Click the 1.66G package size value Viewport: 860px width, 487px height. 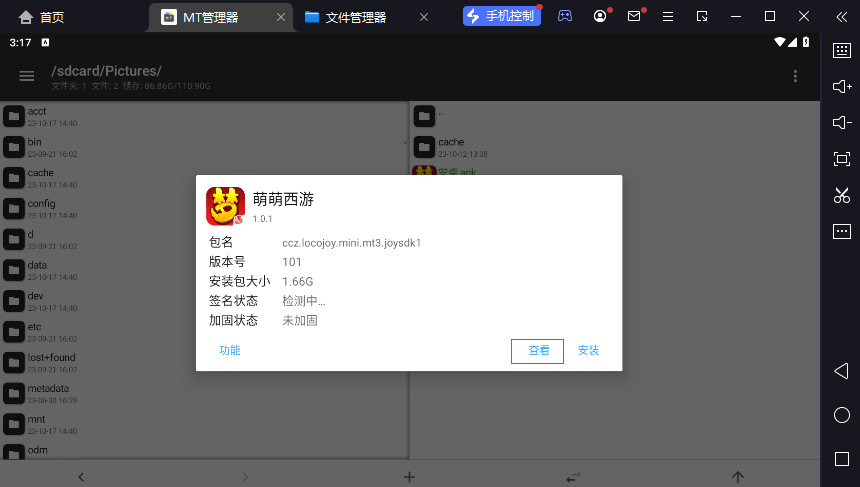298,282
